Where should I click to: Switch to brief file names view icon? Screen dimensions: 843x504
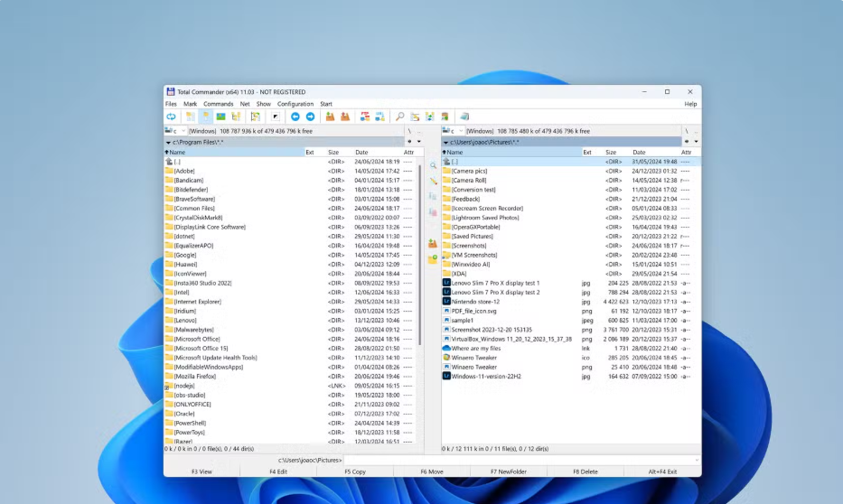(191, 117)
